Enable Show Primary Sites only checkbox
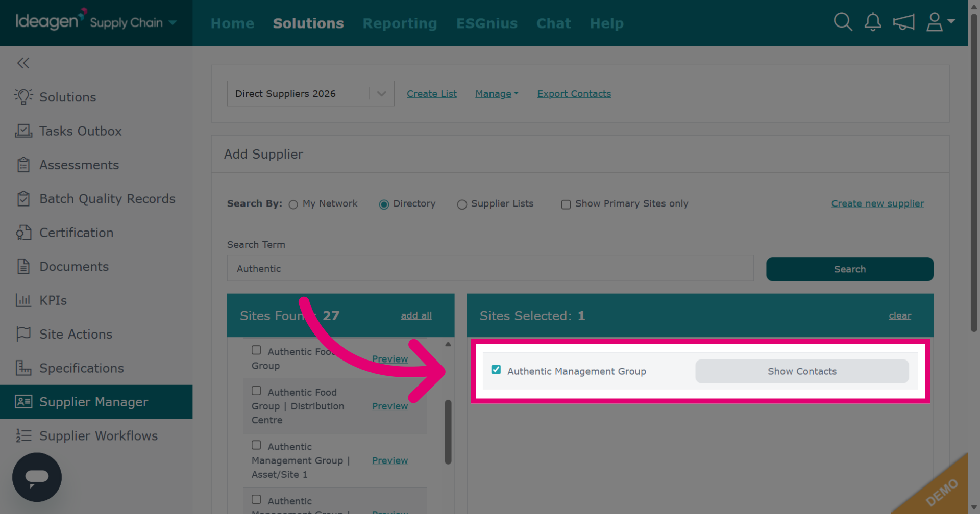The image size is (980, 514). 566,204
